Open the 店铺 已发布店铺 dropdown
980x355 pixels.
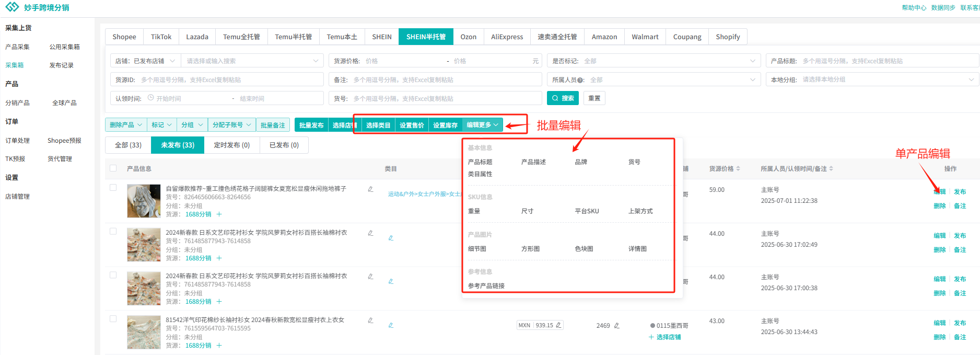tap(146, 61)
